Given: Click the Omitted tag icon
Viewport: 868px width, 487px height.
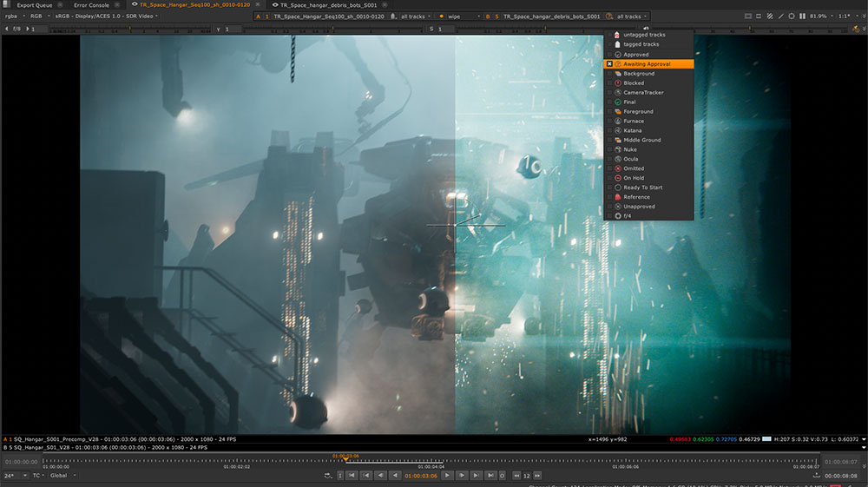Looking at the screenshot, I should coord(618,168).
